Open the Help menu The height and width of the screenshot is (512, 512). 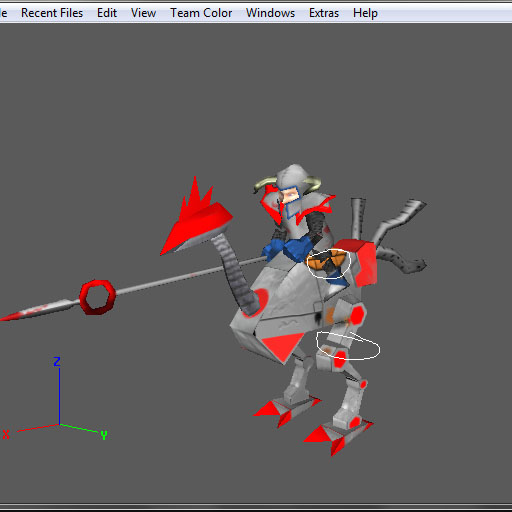(365, 13)
